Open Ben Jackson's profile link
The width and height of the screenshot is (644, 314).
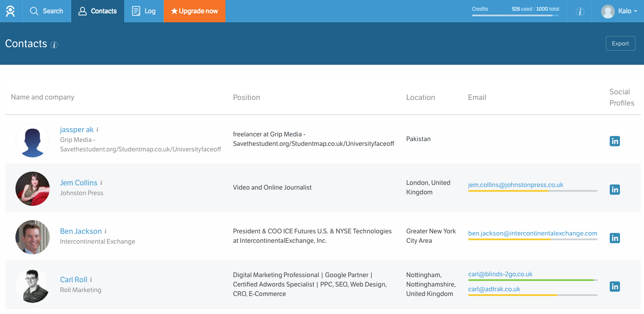tap(81, 231)
